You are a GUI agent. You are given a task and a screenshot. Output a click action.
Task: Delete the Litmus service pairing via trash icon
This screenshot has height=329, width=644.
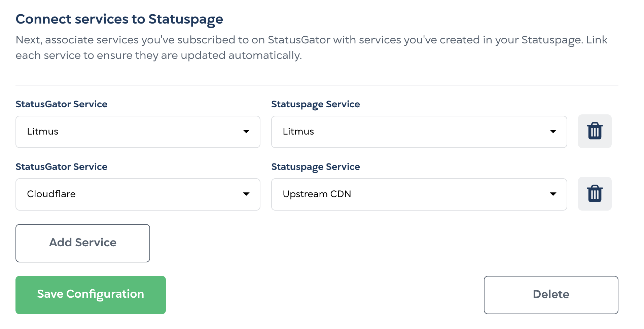coord(594,131)
